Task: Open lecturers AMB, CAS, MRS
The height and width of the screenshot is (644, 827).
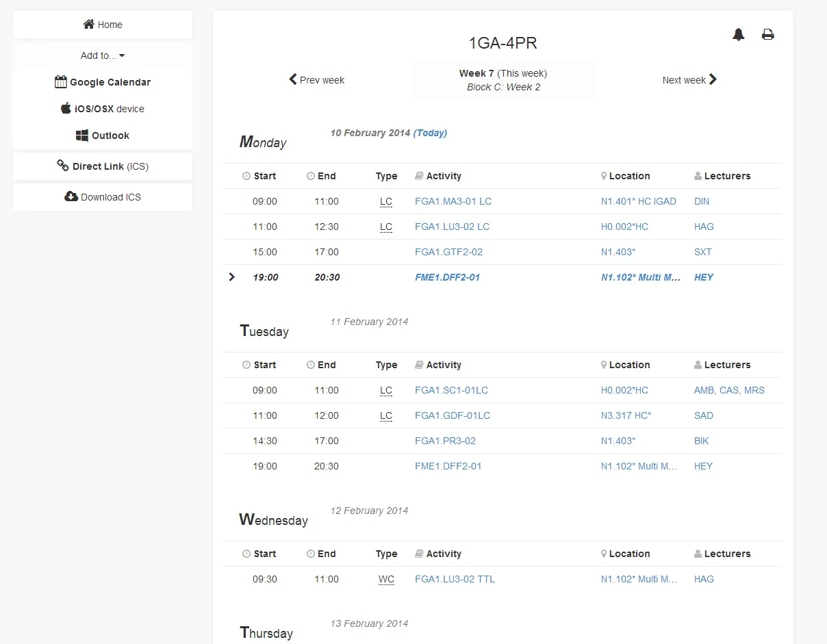Action: coord(729,390)
